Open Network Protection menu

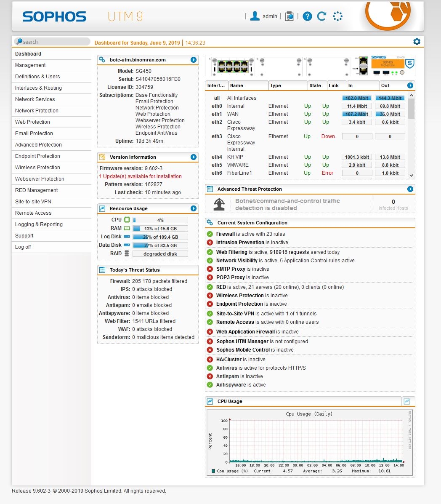point(37,111)
